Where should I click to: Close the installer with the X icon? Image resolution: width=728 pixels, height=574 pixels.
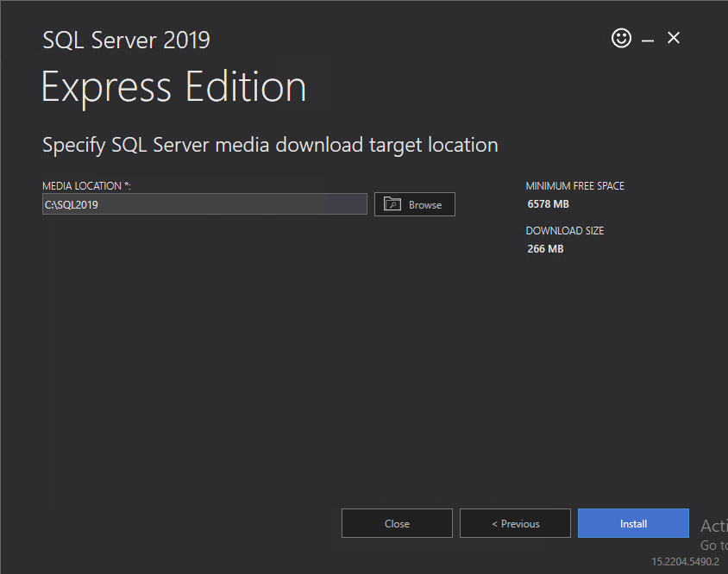[x=674, y=38]
